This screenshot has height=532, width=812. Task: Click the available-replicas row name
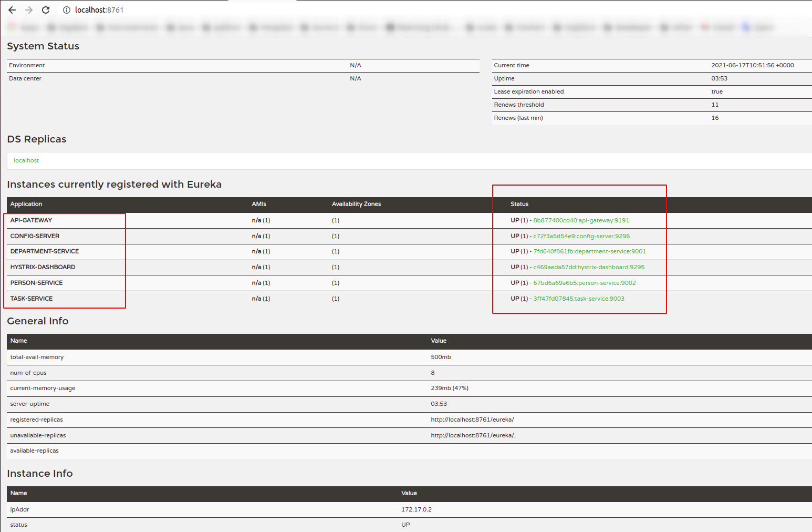(35, 451)
